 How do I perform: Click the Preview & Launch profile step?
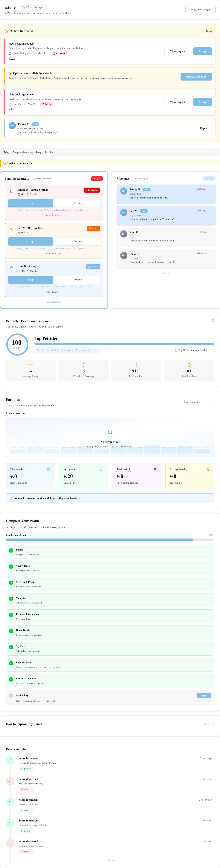(x=110, y=681)
